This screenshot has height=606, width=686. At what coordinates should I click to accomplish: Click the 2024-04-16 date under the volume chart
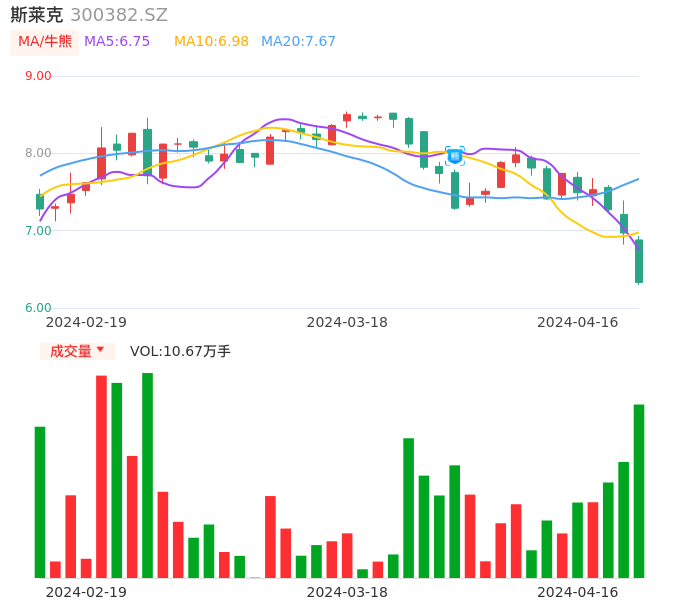click(x=577, y=592)
